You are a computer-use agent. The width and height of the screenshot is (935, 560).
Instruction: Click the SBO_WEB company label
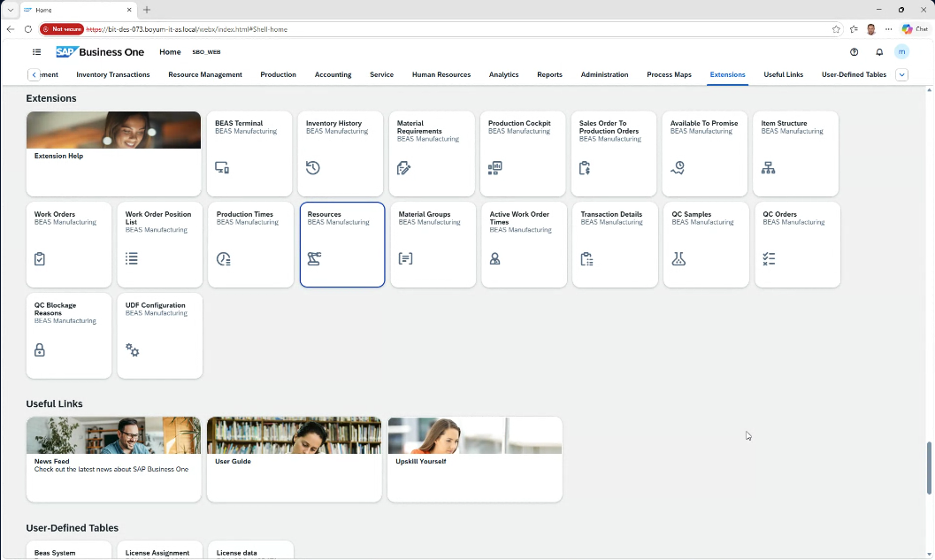coord(206,52)
